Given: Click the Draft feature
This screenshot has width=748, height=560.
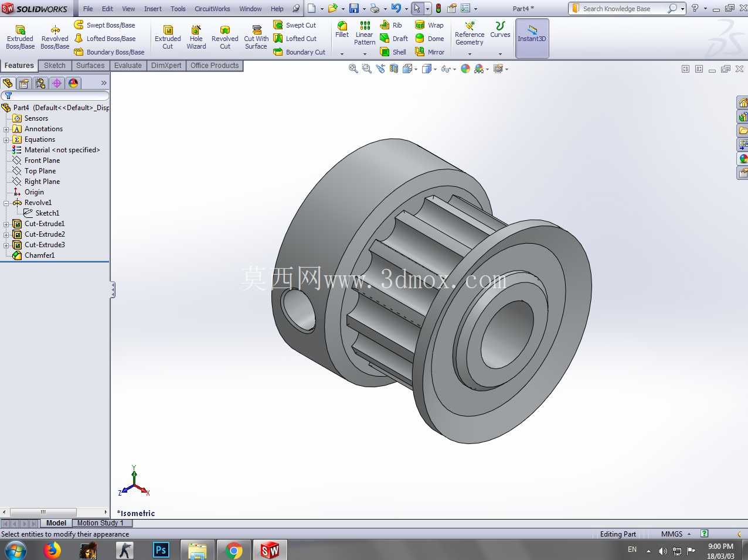Looking at the screenshot, I should 394,39.
